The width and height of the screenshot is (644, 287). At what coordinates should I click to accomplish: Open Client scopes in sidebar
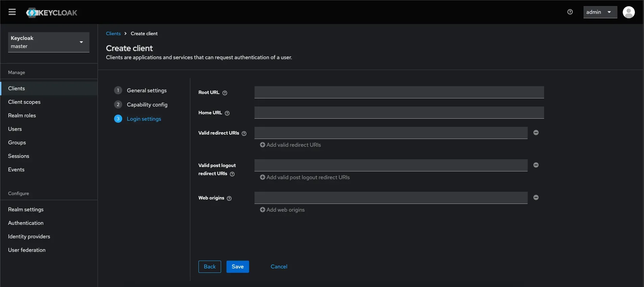point(24,102)
